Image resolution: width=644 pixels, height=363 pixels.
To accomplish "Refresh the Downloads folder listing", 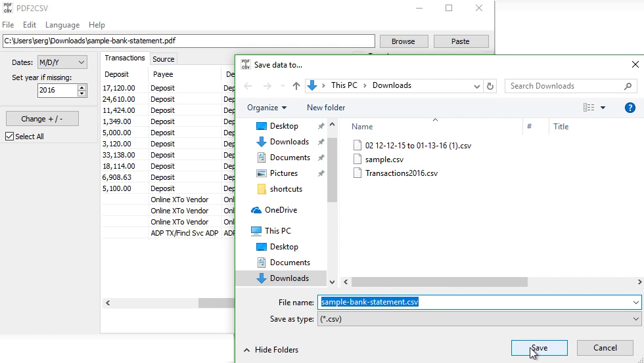I will (x=490, y=86).
